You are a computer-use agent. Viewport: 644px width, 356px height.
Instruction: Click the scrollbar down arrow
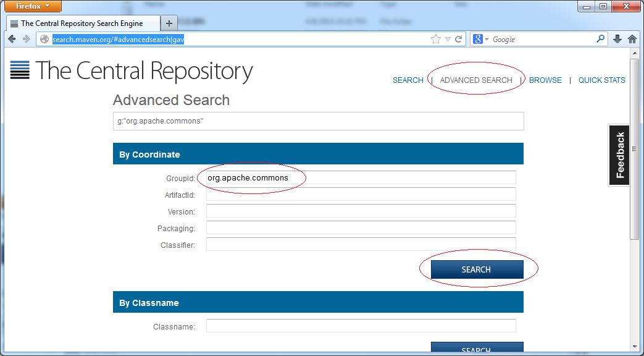tap(635, 347)
